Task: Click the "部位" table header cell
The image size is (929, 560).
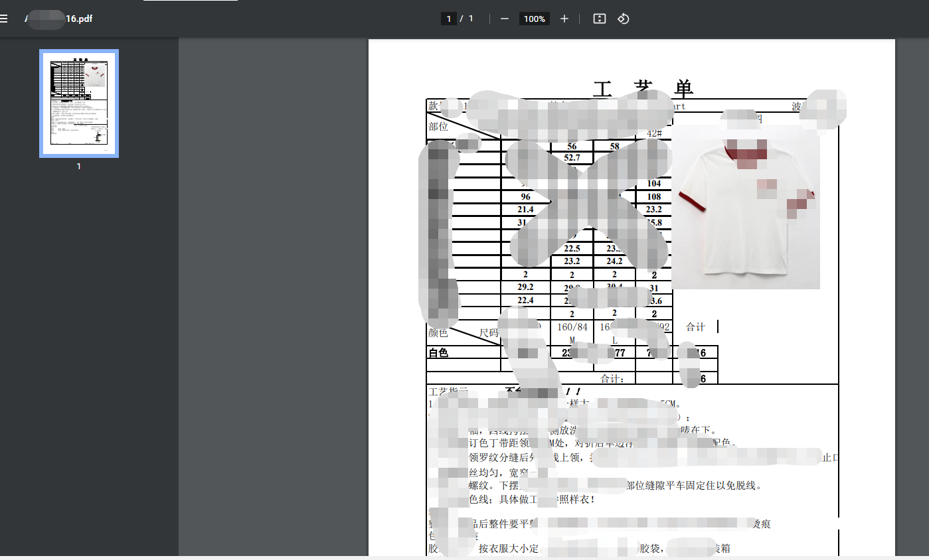Action: click(438, 126)
